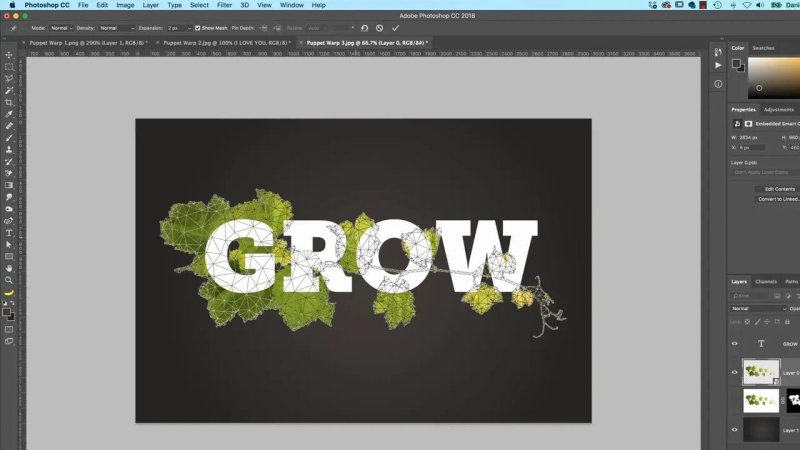Image resolution: width=800 pixels, height=450 pixels.
Task: Open the Mode dropdown in options bar
Action: click(x=61, y=28)
